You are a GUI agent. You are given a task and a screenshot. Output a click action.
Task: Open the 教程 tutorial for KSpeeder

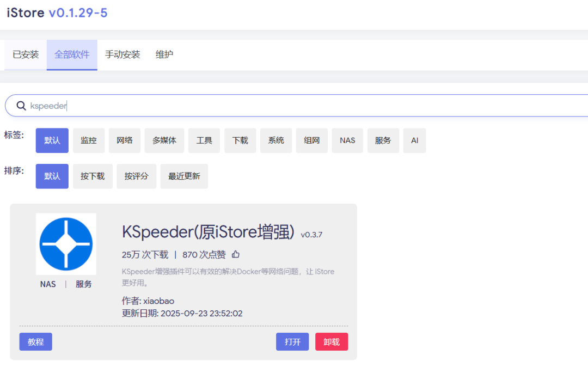pyautogui.click(x=36, y=342)
